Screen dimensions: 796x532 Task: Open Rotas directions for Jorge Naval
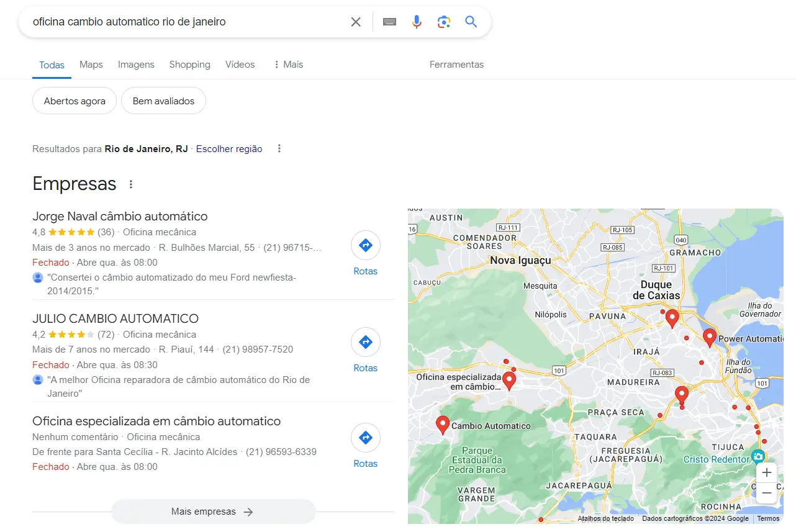(365, 253)
